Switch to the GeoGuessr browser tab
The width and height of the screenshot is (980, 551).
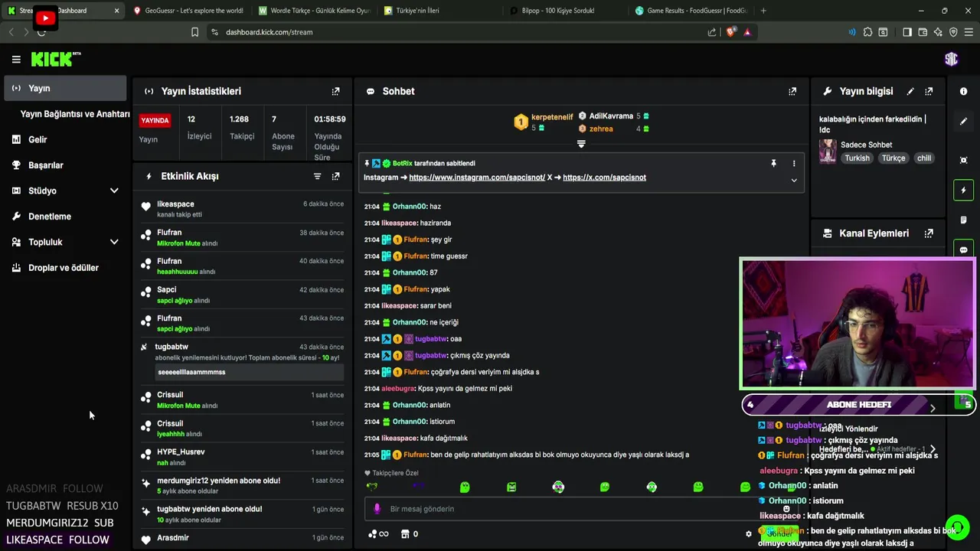pyautogui.click(x=188, y=11)
